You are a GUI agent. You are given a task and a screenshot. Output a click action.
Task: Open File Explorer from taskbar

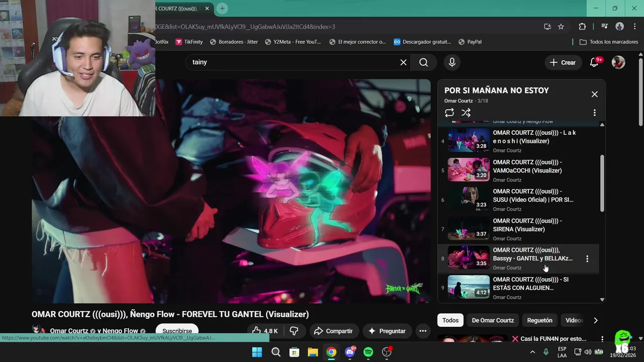pyautogui.click(x=312, y=352)
